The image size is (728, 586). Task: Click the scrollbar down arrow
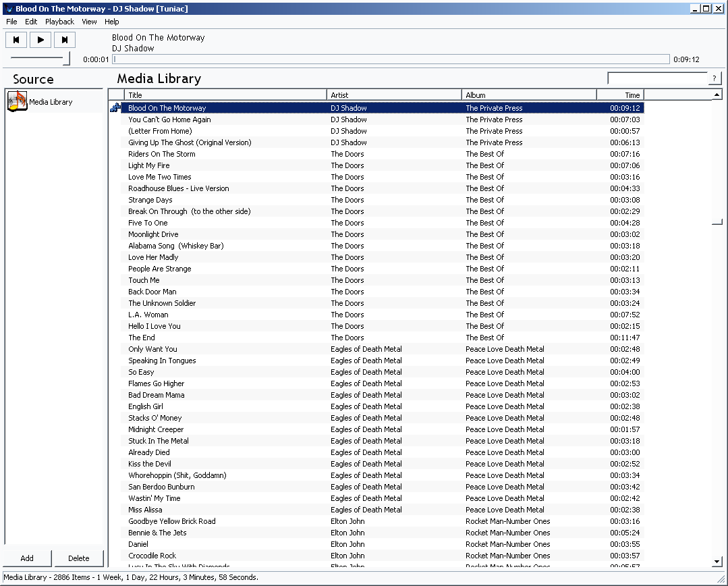(x=717, y=562)
